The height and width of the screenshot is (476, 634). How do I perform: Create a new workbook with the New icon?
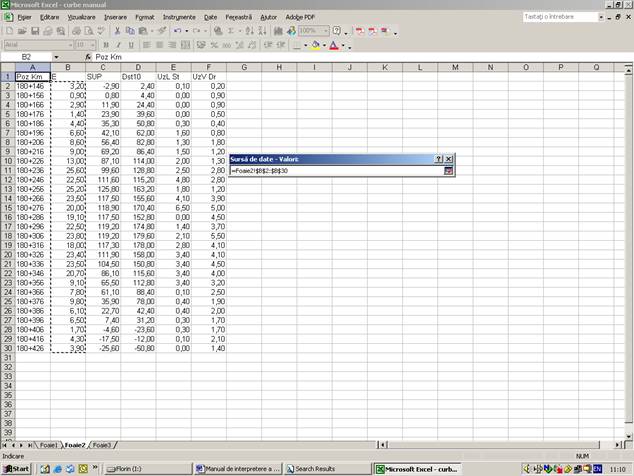[9, 31]
